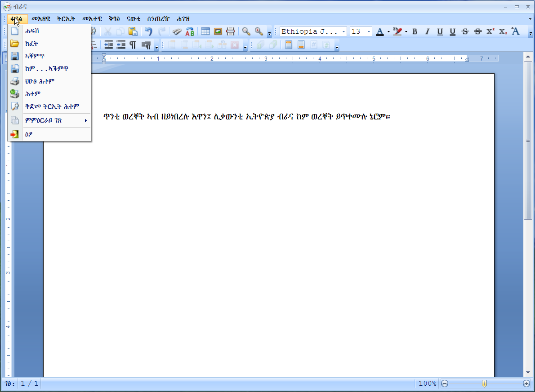Screen dimensions: 535x392
Task: Choose ሕተም print entry
Action: pos(49,94)
